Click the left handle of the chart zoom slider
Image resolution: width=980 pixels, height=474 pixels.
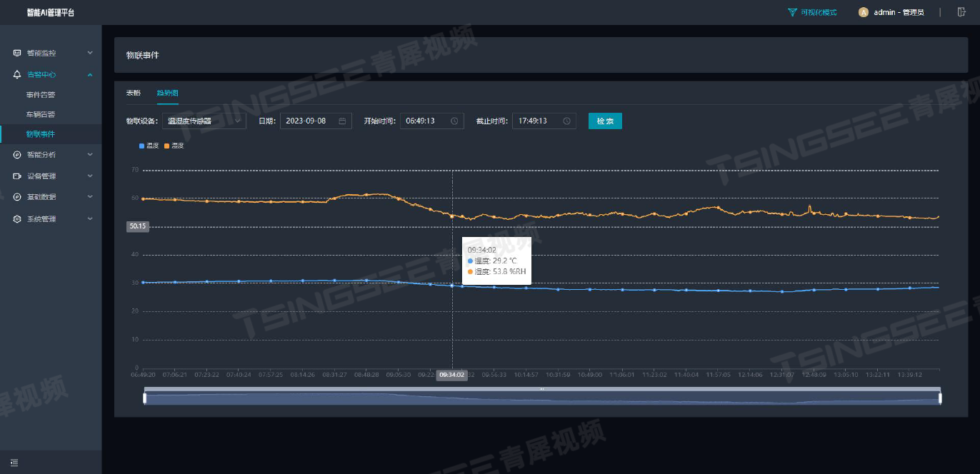pyautogui.click(x=144, y=398)
